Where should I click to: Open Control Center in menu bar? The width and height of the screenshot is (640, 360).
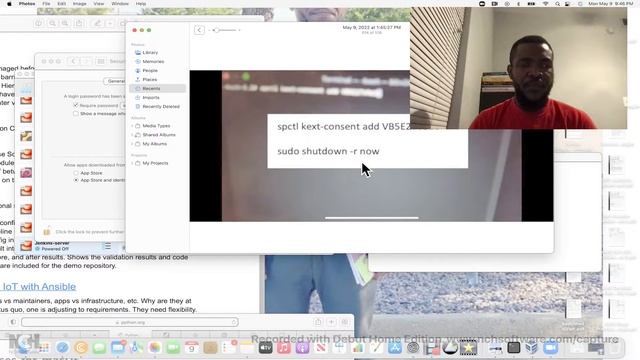click(568, 4)
